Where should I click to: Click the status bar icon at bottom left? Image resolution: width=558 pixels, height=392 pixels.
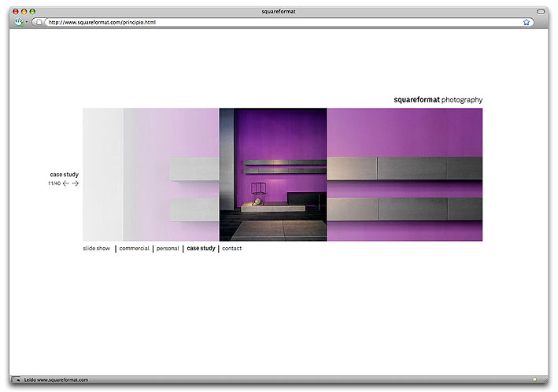16,379
